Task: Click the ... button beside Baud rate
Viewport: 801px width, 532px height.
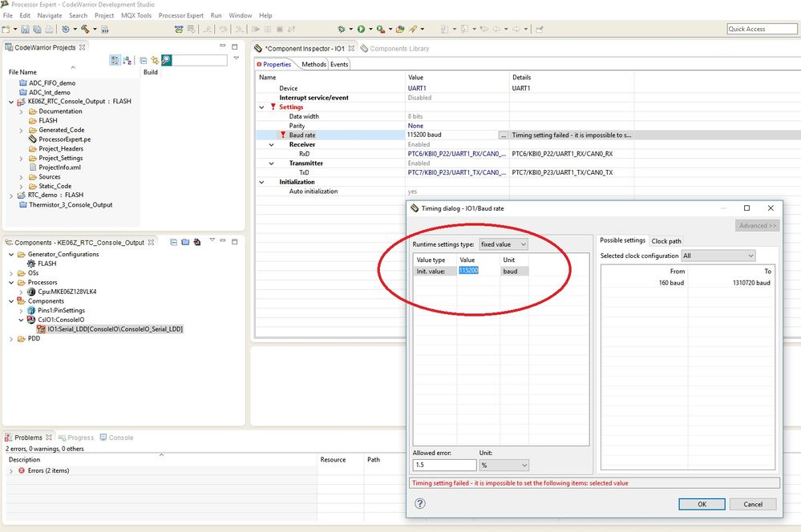Action: [x=504, y=135]
